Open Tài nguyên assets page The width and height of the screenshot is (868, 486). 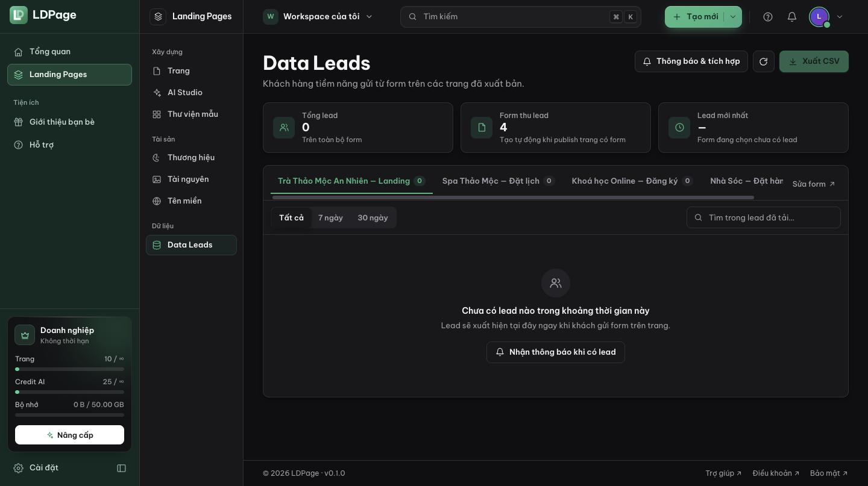(x=191, y=179)
